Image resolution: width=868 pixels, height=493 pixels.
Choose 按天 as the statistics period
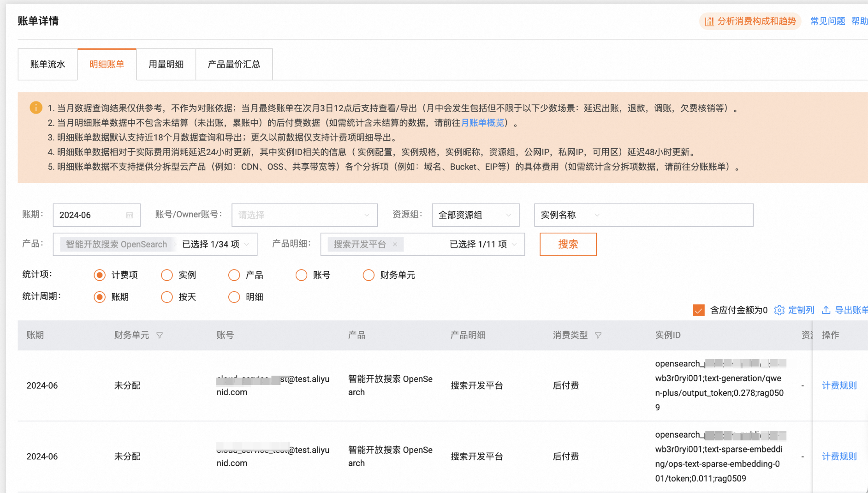(167, 297)
